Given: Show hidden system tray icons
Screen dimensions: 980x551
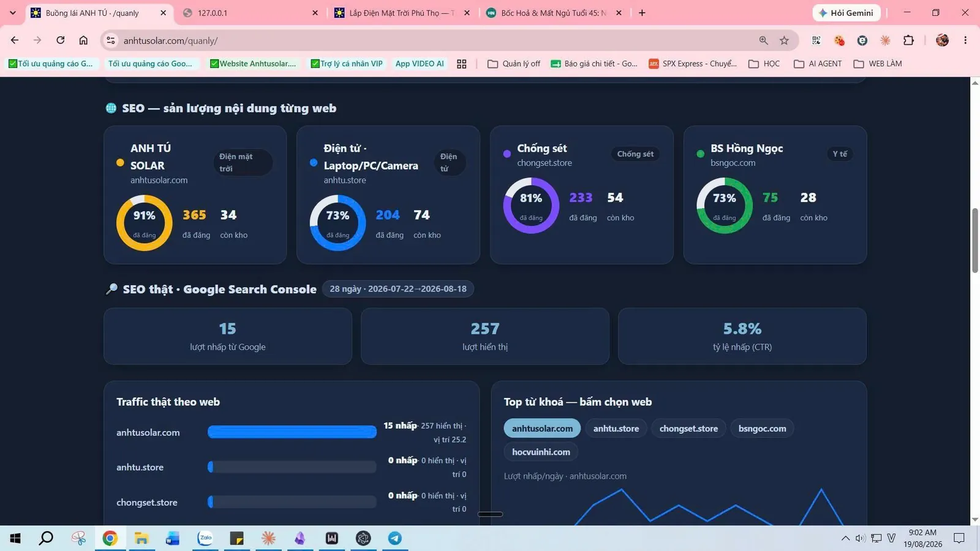Looking at the screenshot, I should [x=845, y=538].
